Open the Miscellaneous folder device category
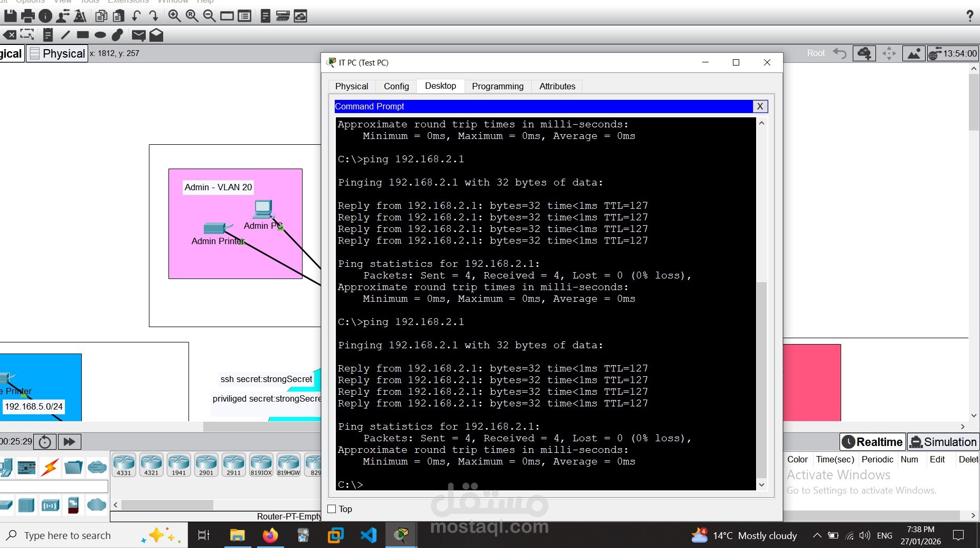Image resolution: width=980 pixels, height=548 pixels. point(73,467)
